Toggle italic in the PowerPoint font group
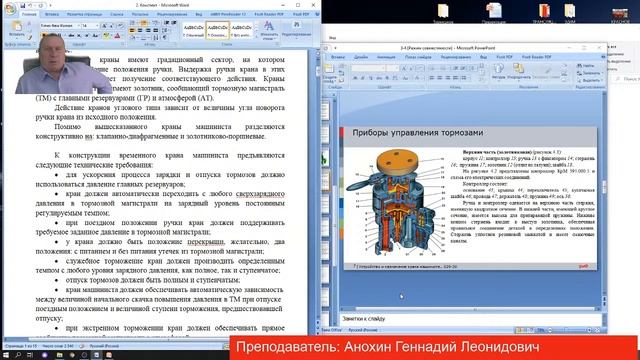The width and height of the screenshot is (640, 360). pos(362,78)
